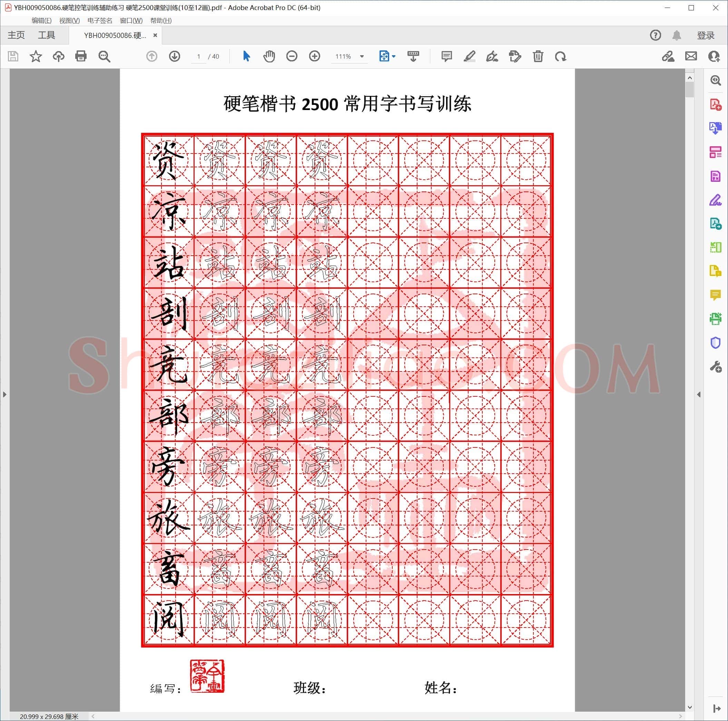Click the vertical scrollbar up arrow
The width and height of the screenshot is (728, 721).
690,78
